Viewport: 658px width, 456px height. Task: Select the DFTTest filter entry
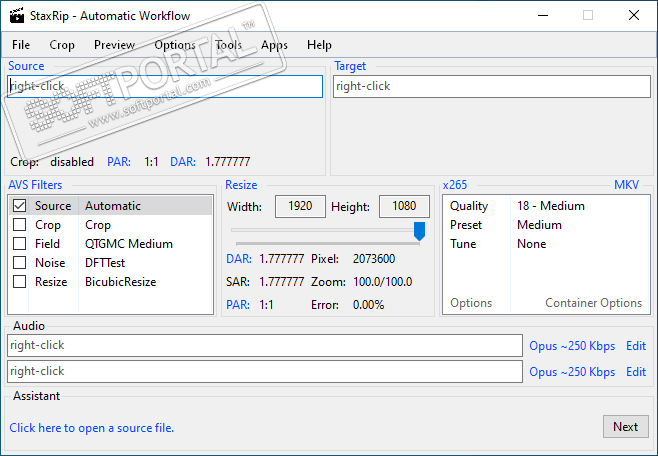[x=105, y=263]
